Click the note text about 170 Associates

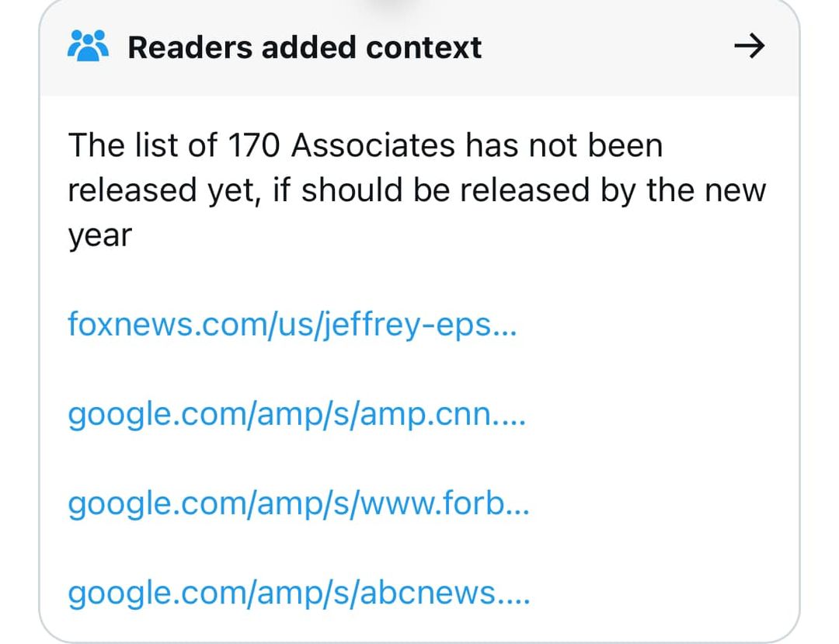(417, 190)
